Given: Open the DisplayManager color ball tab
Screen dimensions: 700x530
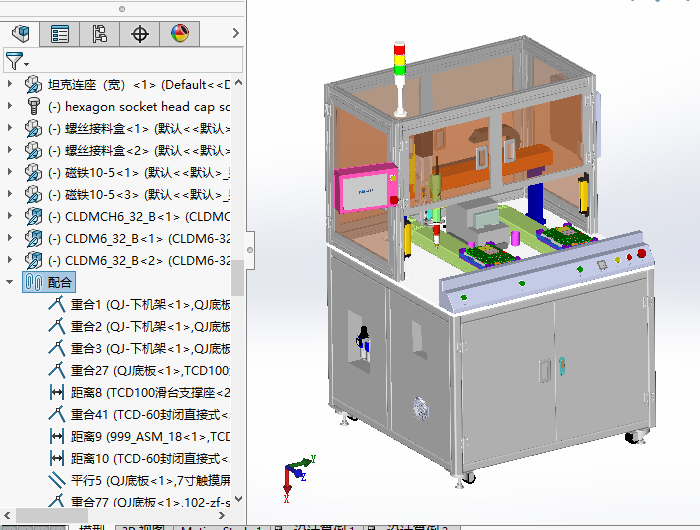Looking at the screenshot, I should click(179, 33).
